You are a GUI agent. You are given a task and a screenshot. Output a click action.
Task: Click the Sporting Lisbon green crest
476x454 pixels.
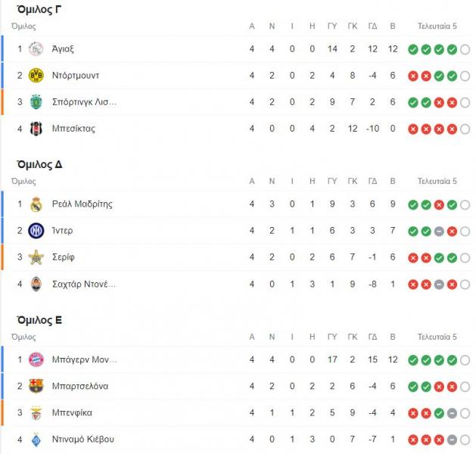point(36,102)
